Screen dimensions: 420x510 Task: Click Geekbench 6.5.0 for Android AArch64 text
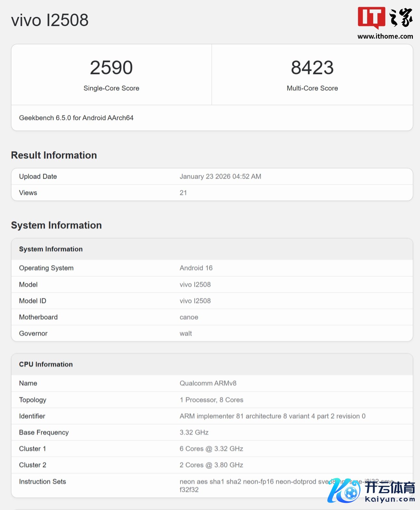(x=76, y=118)
